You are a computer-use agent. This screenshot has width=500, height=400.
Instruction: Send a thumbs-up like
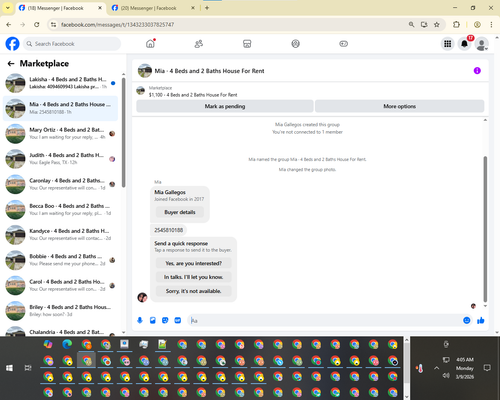(x=481, y=320)
